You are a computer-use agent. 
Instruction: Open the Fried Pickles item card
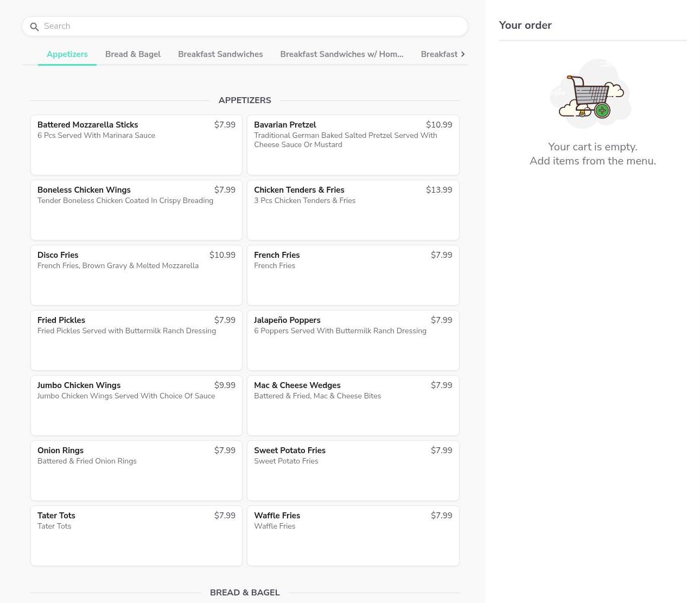pyautogui.click(x=136, y=340)
